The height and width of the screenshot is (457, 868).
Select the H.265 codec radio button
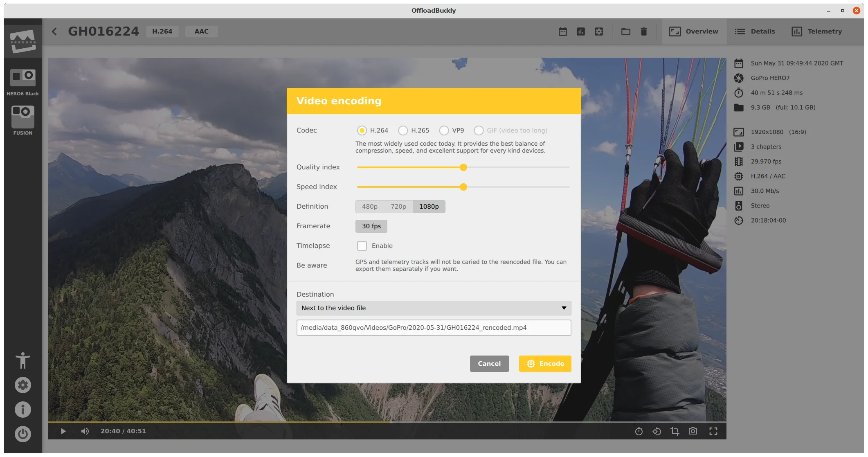403,131
